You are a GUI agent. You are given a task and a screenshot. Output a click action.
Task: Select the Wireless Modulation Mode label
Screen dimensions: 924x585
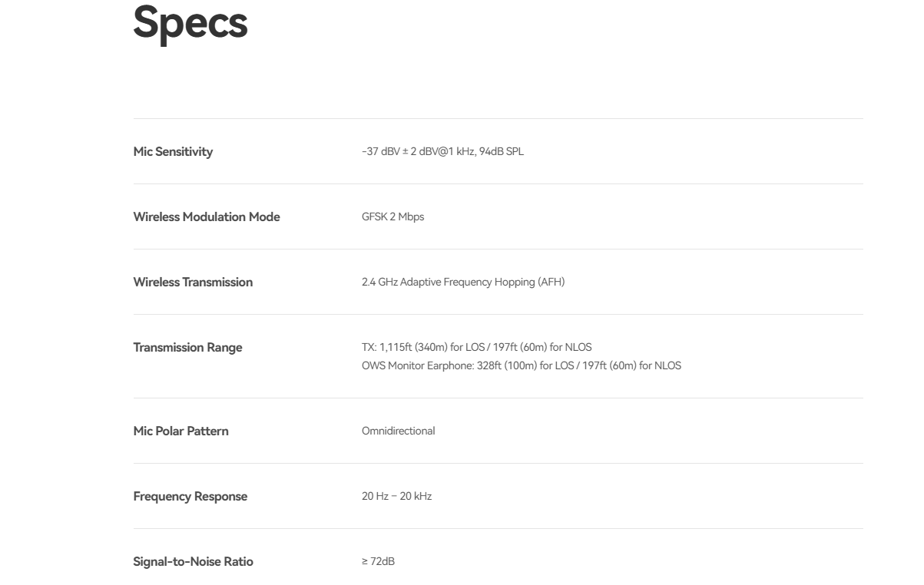pyautogui.click(x=207, y=217)
